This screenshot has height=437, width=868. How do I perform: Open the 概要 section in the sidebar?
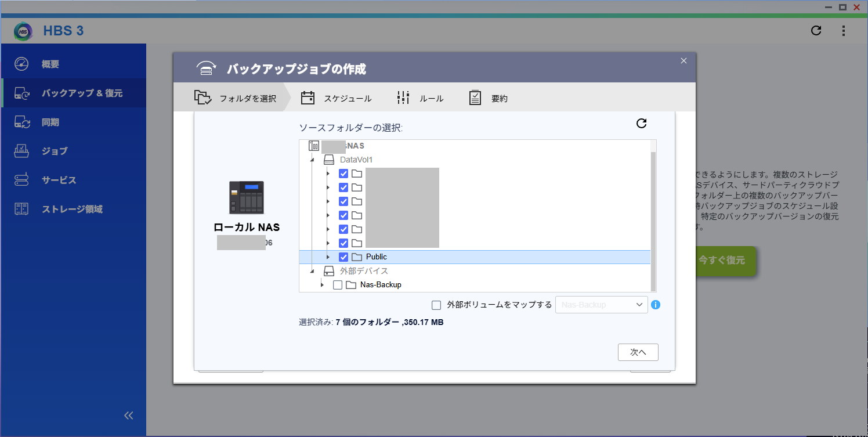50,64
